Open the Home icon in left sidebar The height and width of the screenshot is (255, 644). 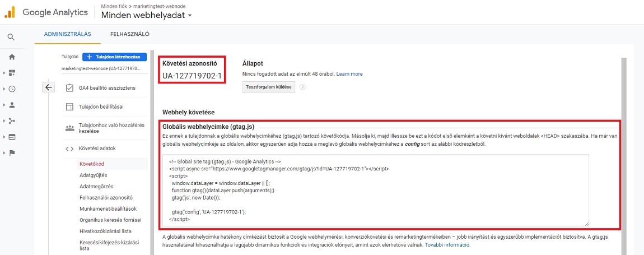tap(12, 57)
